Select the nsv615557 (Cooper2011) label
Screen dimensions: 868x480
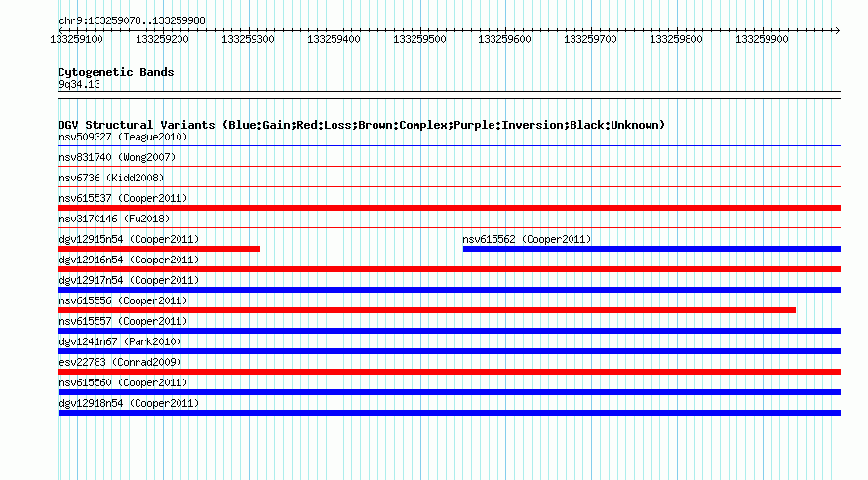coord(123,321)
